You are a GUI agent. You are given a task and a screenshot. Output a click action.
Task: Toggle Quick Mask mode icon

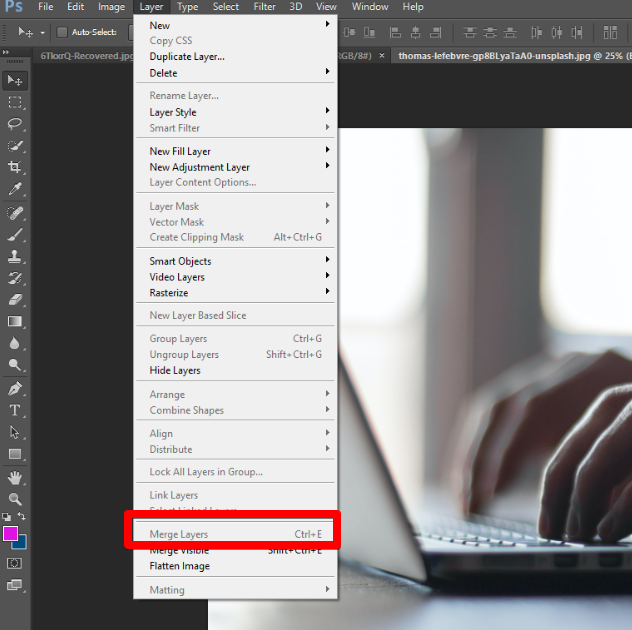[x=15, y=564]
